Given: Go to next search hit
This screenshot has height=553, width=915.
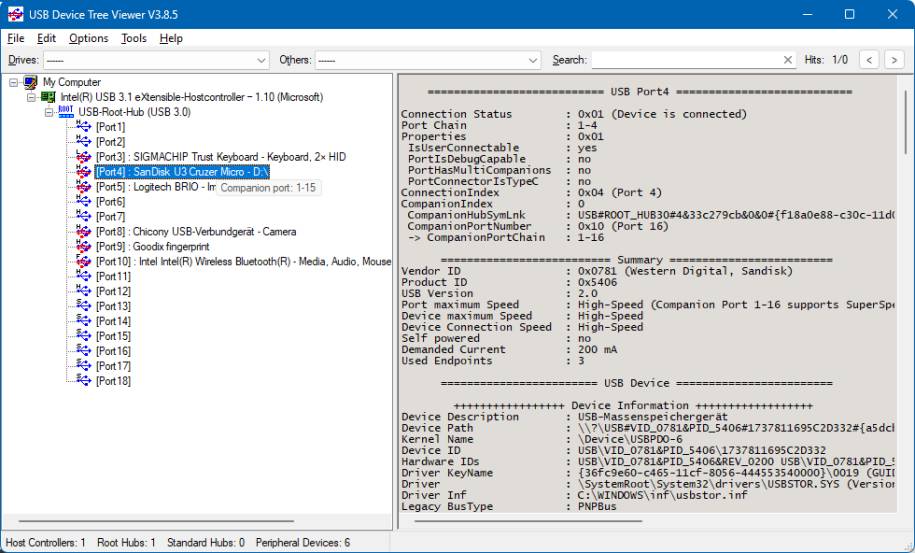Looking at the screenshot, I should pos(894,60).
